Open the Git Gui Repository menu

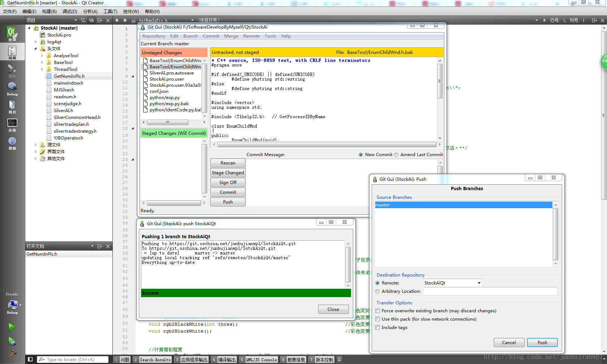154,36
